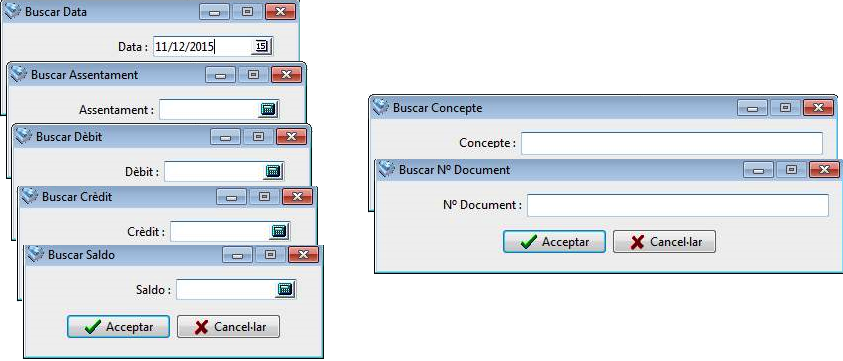Maximize the Buscar Data window
Screen dimensions: 843x361
[x=247, y=11]
